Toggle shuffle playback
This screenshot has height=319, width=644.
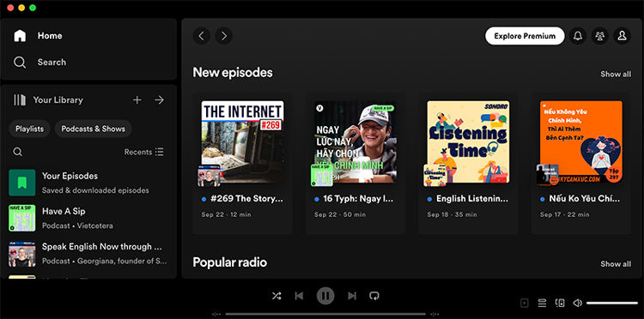point(276,296)
